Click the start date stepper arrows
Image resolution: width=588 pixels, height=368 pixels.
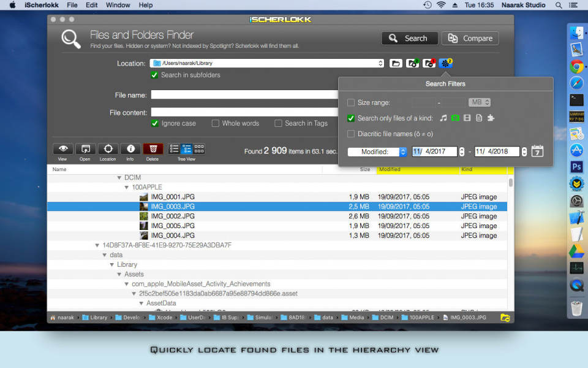tap(462, 151)
